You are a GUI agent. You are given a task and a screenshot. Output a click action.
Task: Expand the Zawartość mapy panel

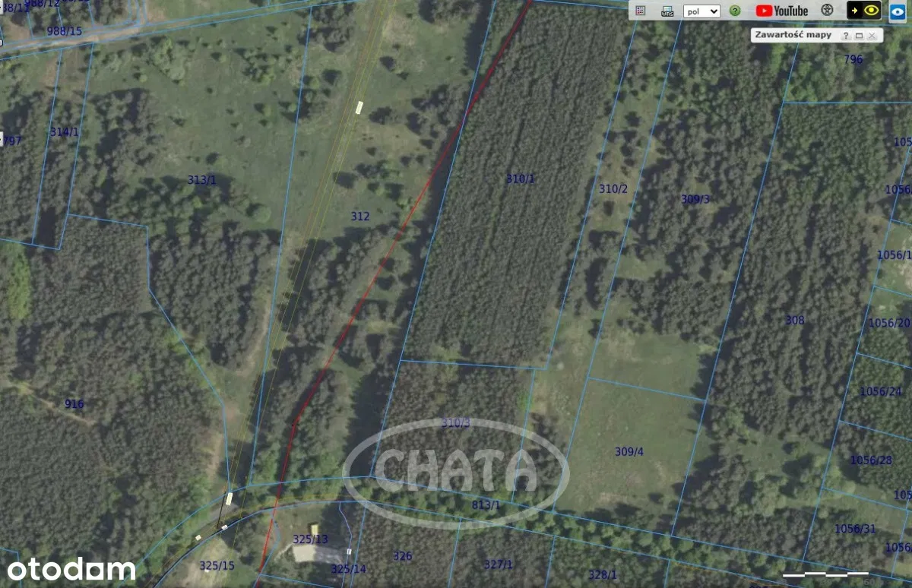pos(859,36)
